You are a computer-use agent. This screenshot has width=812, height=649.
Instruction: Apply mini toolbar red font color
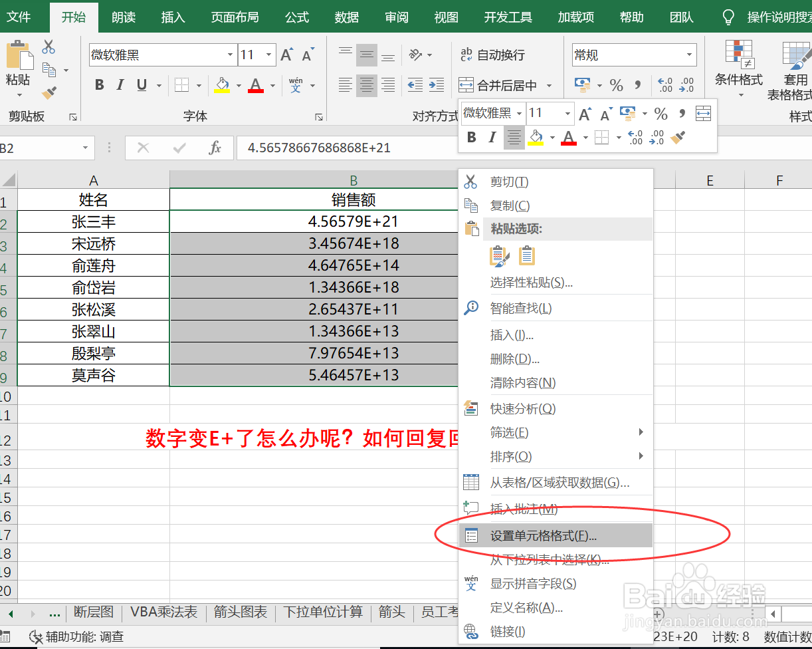(x=569, y=138)
